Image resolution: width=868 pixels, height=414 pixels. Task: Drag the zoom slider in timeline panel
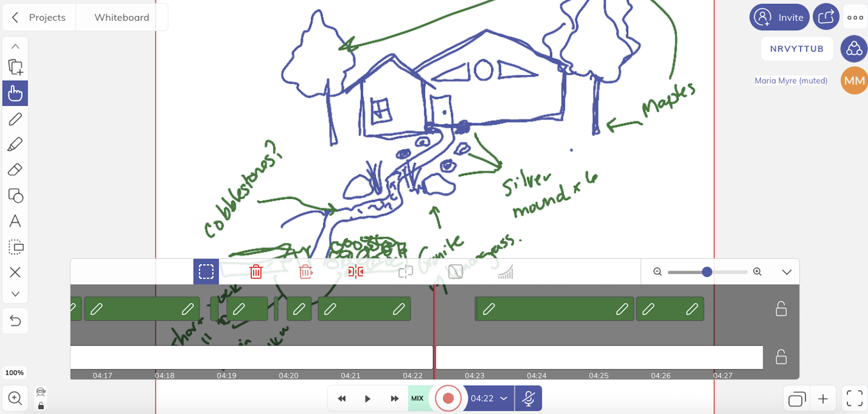(x=708, y=272)
